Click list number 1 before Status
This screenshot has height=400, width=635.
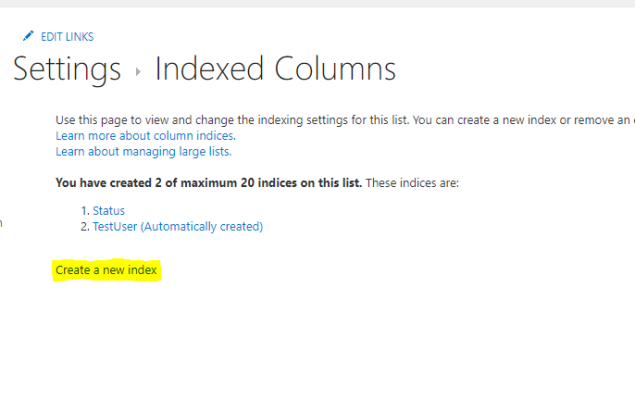(x=84, y=211)
